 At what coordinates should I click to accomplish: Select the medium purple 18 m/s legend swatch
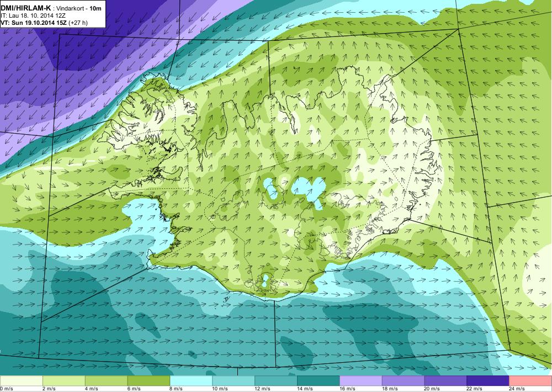tap(403, 381)
